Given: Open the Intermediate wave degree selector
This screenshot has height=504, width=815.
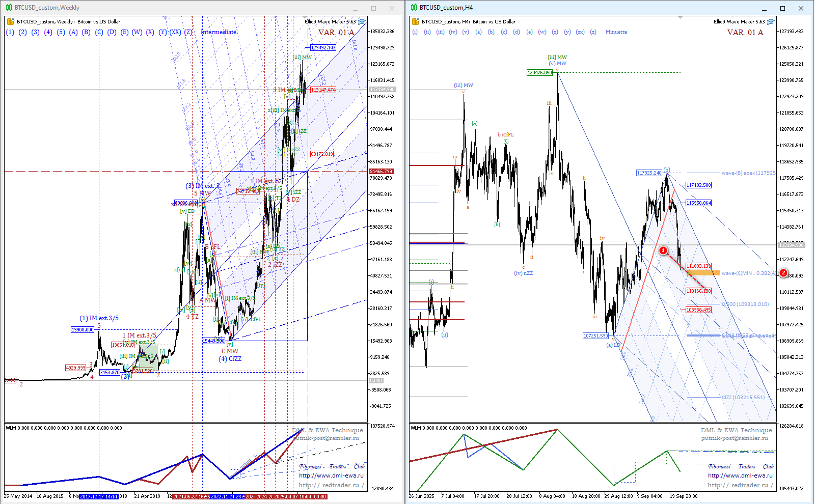Looking at the screenshot, I should [x=219, y=32].
